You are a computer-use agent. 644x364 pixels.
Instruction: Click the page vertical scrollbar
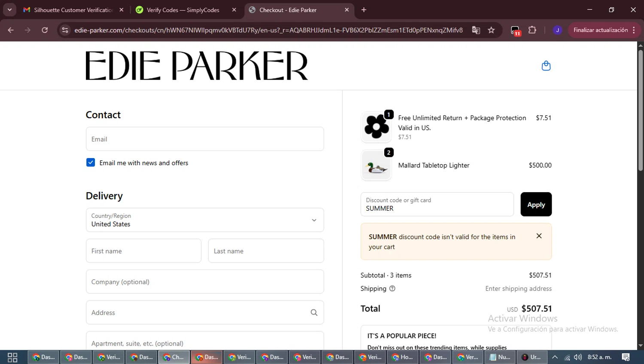[640, 110]
